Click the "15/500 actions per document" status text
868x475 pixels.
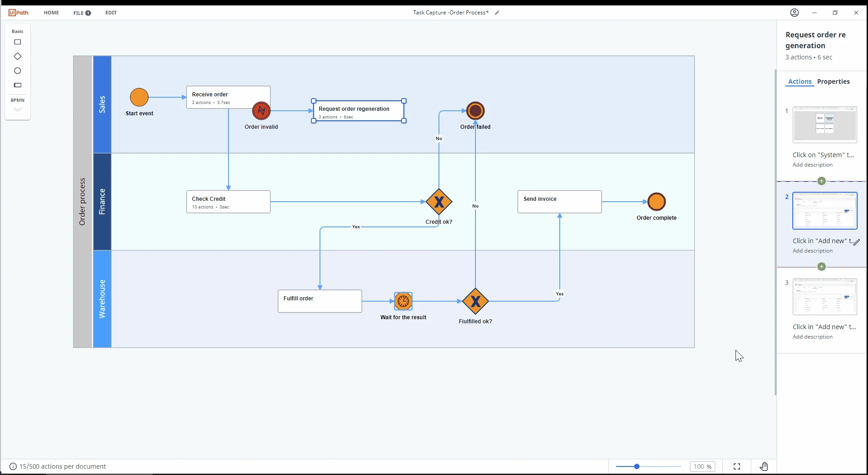[63, 466]
